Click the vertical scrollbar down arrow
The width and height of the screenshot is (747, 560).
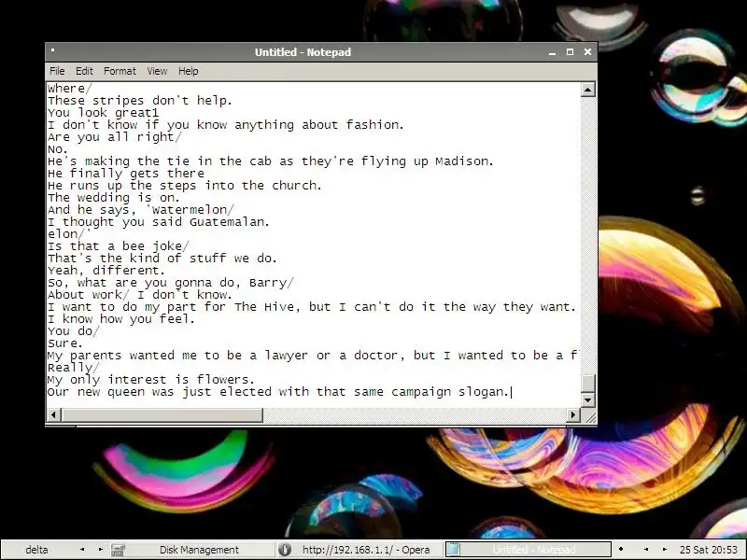tap(588, 400)
